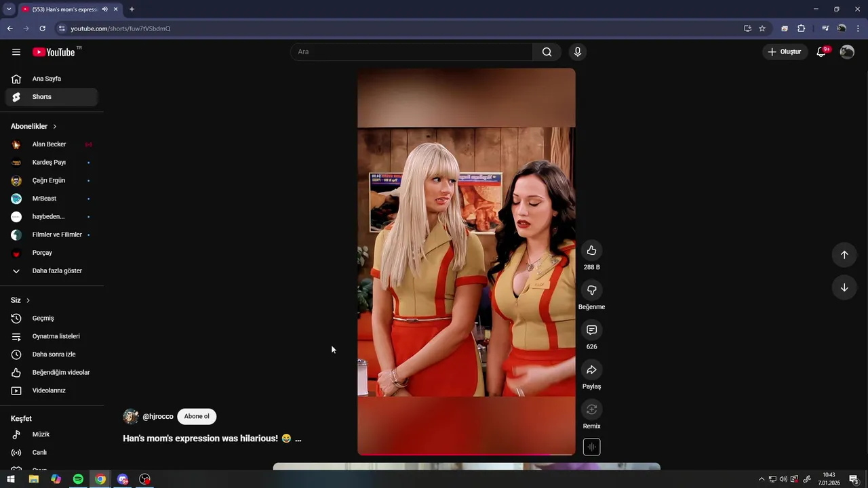Install app icon in address bar

[747, 28]
